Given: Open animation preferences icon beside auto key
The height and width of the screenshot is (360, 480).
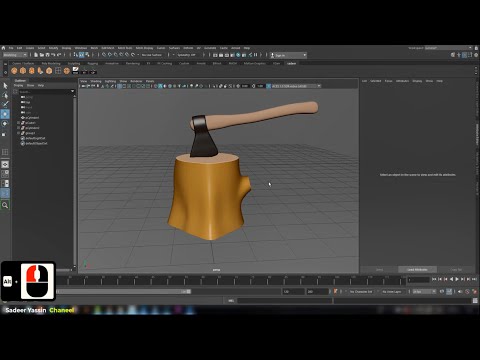Looking at the screenshot, I should tap(474, 292).
